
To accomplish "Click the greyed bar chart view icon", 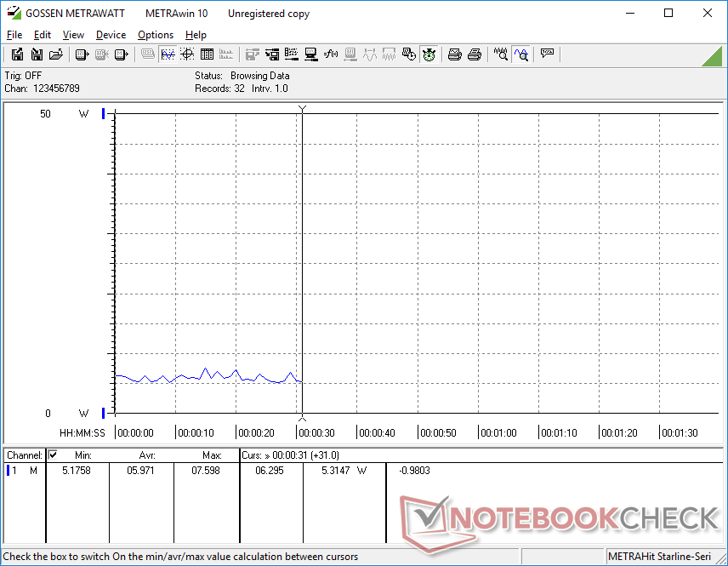I will click(x=226, y=54).
